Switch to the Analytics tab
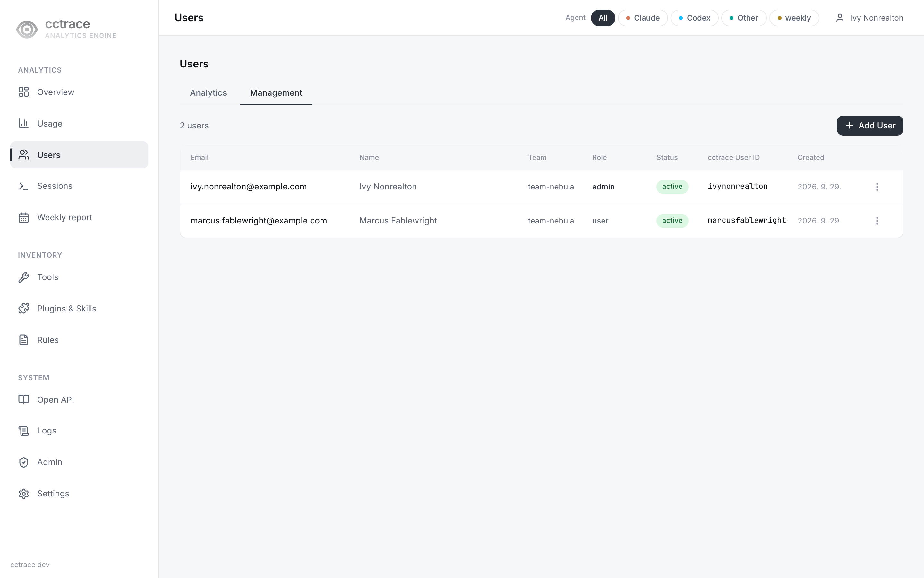Screen dimensions: 924x578 tap(209, 93)
